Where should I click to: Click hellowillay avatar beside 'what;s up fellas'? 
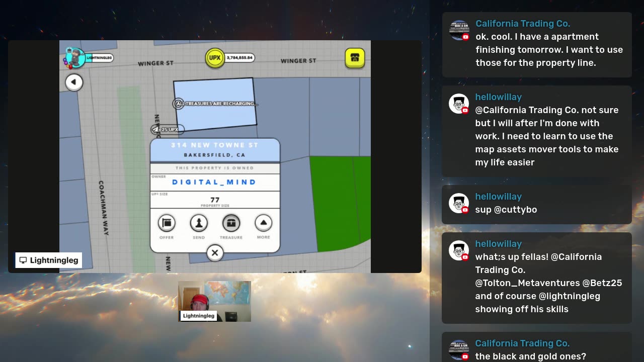459,250
